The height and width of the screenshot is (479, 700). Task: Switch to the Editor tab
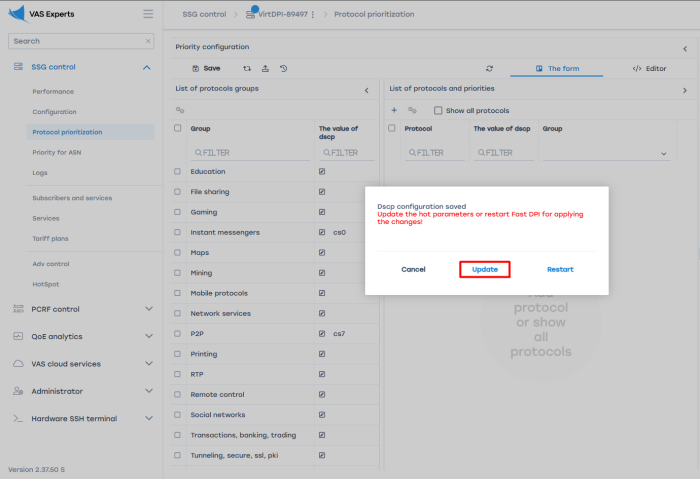pos(649,69)
